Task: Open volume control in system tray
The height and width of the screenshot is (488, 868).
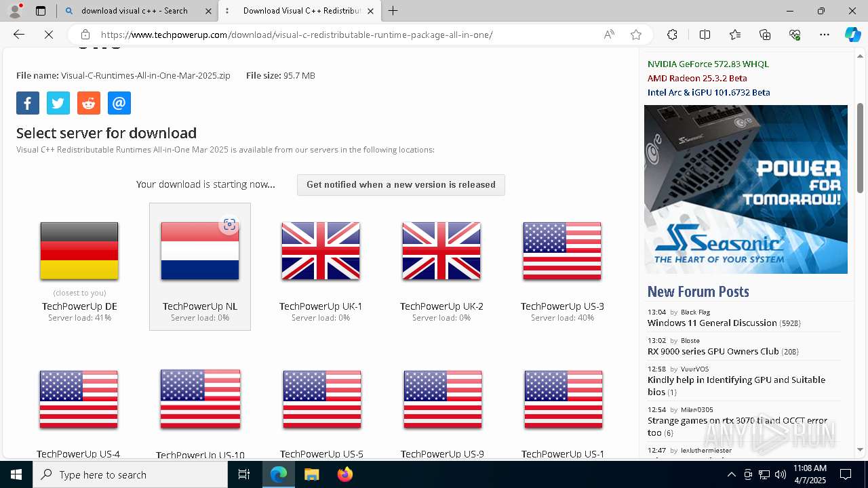Action: coord(781,474)
